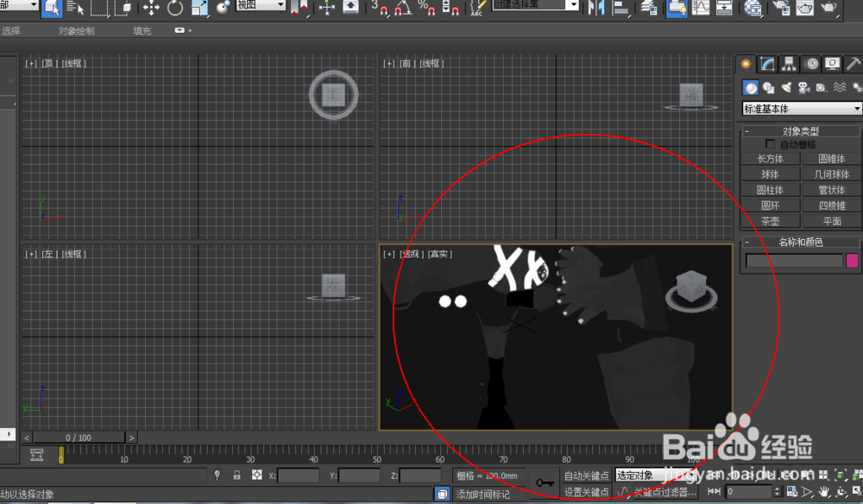The image size is (863, 504).
Task: Click the 茶壶 teapot button
Action: click(x=770, y=221)
